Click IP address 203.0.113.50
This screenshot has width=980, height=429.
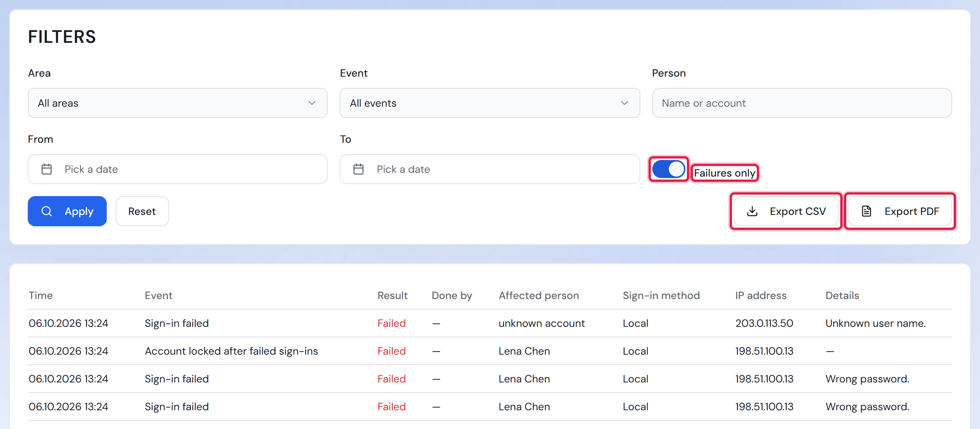764,323
